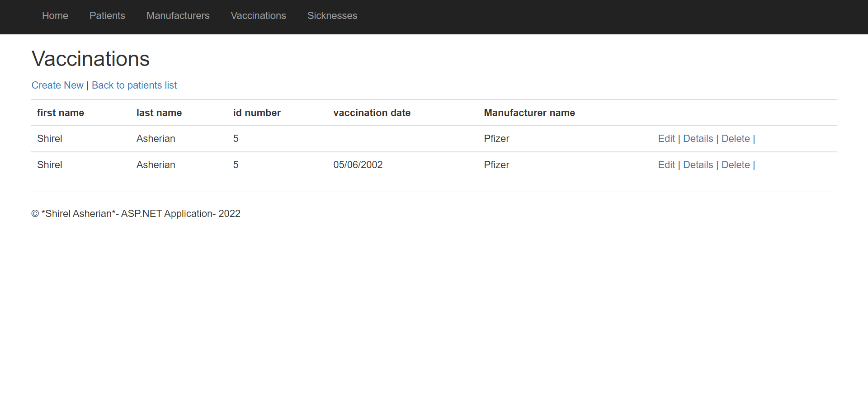Click Asherian in the 05/06/2002 row

click(156, 165)
